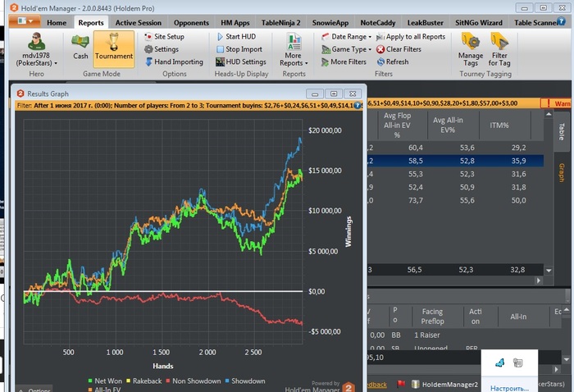Switch to vertical Table side tab
The image size is (574, 392).
(x=562, y=132)
